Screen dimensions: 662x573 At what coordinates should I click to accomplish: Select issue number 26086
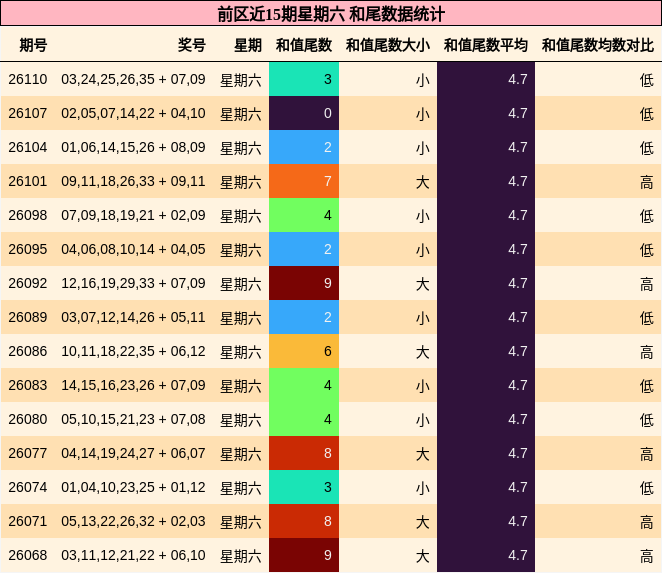pyautogui.click(x=28, y=351)
